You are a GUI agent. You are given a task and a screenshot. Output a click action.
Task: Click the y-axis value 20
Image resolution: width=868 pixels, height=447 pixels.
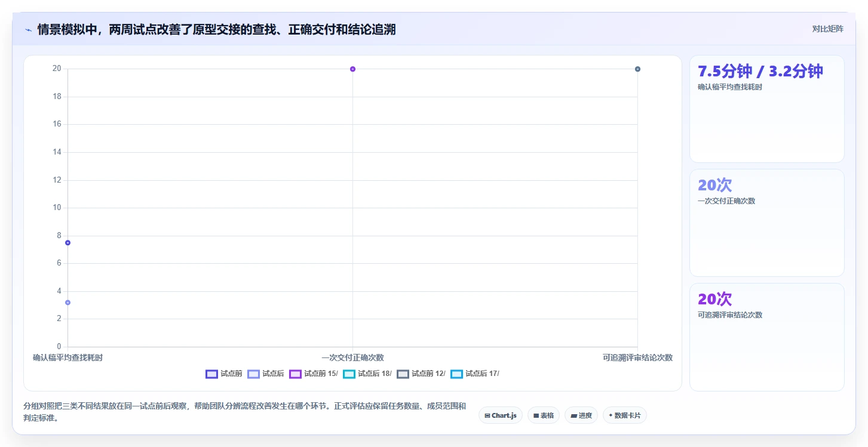point(57,69)
